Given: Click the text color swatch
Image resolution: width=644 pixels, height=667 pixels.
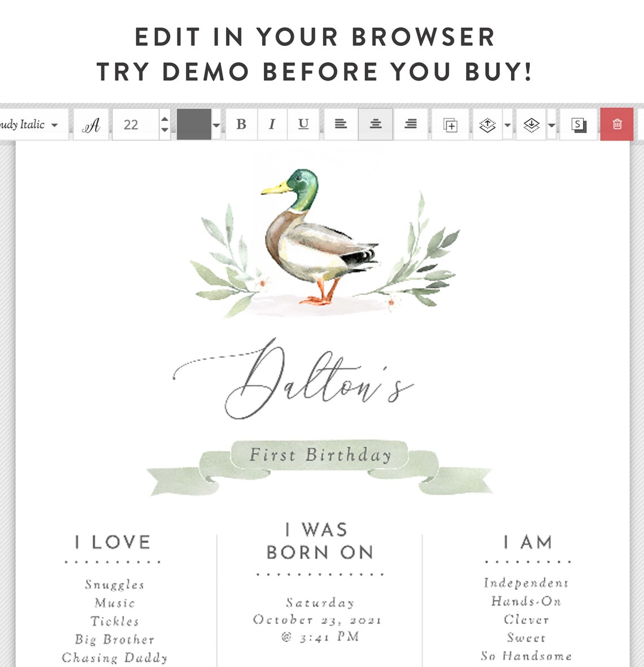Looking at the screenshot, I should pos(194,124).
